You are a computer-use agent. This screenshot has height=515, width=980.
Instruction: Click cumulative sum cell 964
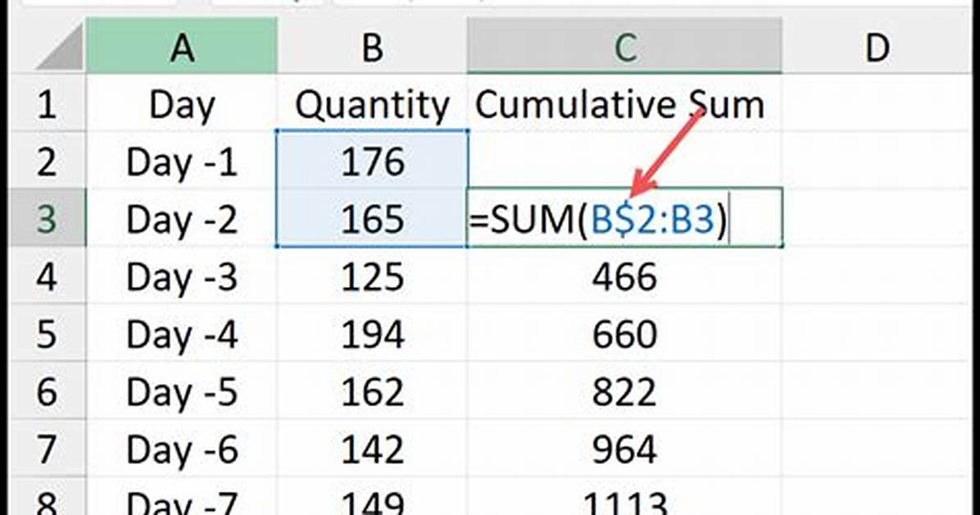tap(624, 448)
